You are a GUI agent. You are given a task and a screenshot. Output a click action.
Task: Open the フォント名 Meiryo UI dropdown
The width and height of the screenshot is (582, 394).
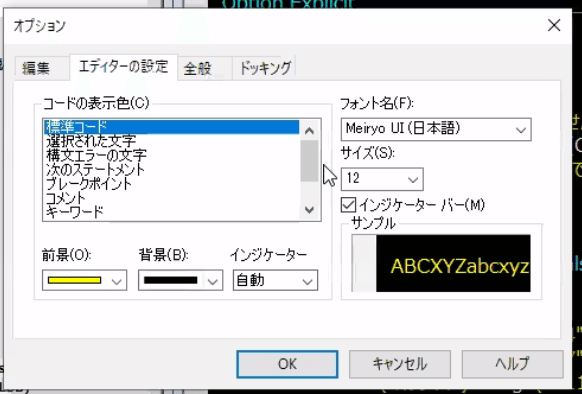[x=436, y=129]
